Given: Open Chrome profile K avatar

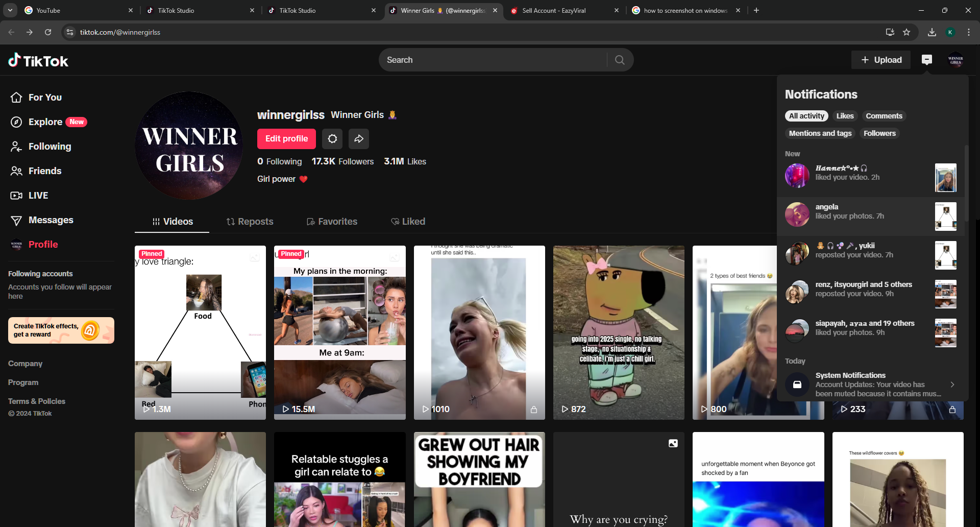Looking at the screenshot, I should 950,32.
